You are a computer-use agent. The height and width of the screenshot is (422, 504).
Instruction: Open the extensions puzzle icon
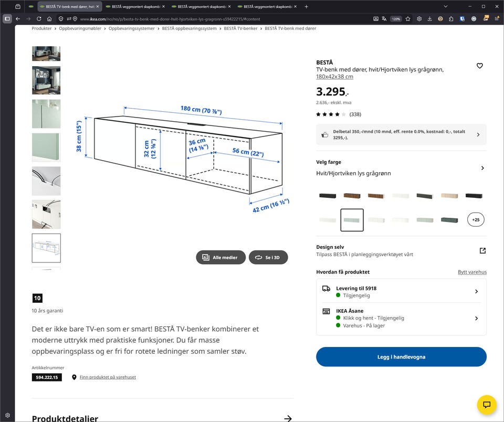click(451, 19)
